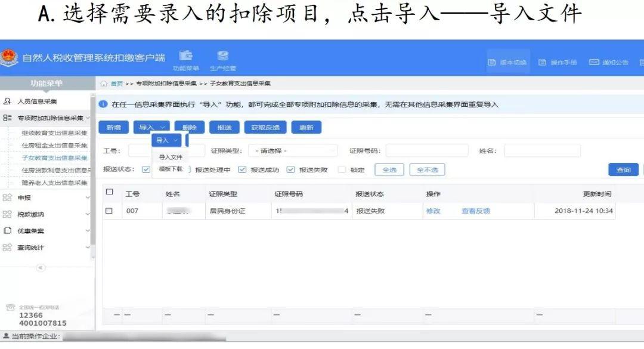The image size is (644, 349).
Task: Click the 报送 button
Action: click(224, 128)
